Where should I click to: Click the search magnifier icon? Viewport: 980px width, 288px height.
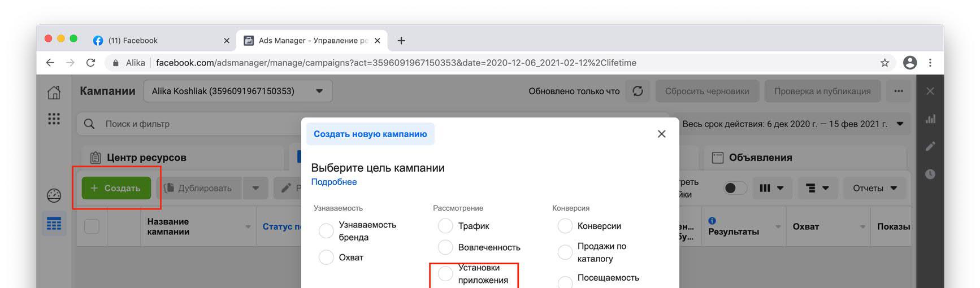pos(89,124)
